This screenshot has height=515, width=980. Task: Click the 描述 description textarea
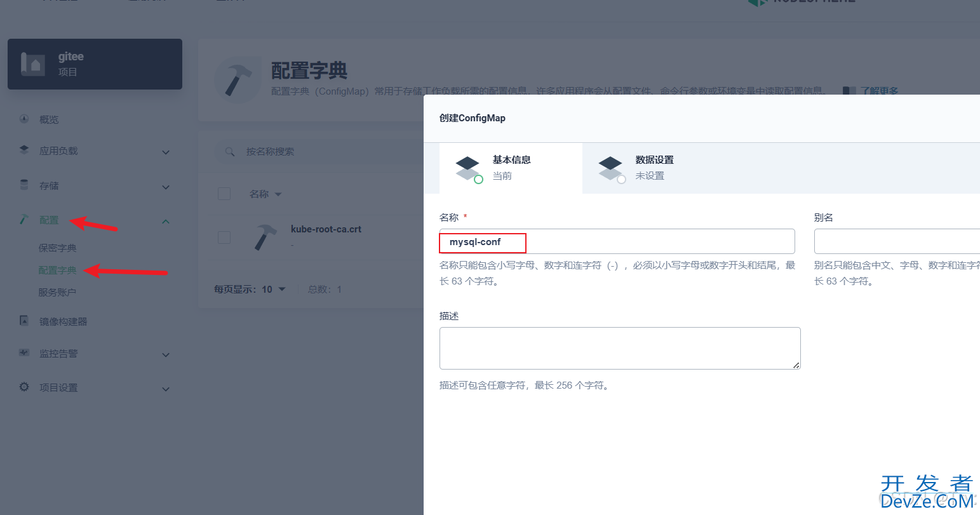[x=620, y=348]
